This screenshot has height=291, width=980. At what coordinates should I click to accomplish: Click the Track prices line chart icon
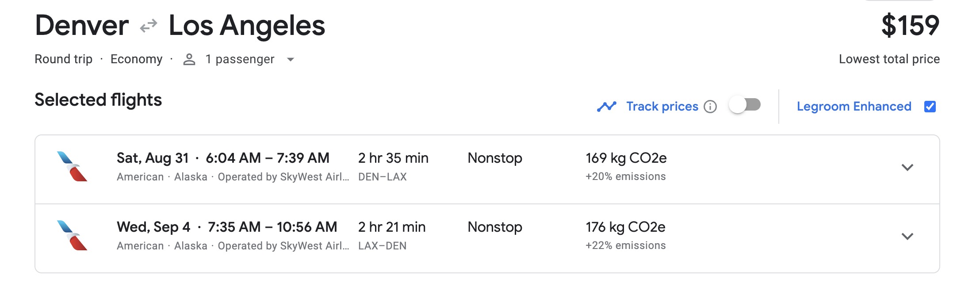pos(606,106)
